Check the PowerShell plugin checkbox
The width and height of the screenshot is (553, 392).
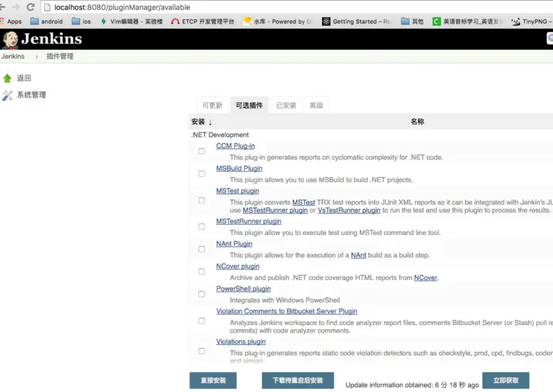pos(201,295)
